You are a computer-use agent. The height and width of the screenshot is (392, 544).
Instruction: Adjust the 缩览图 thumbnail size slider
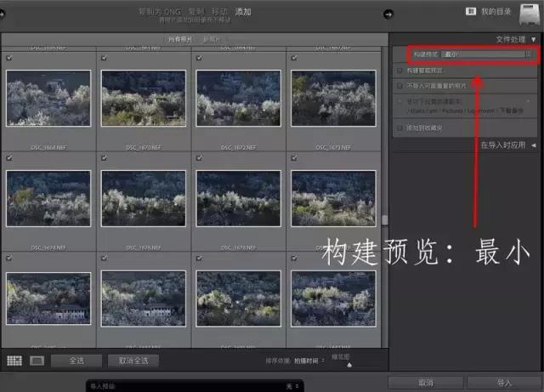tap(349, 365)
